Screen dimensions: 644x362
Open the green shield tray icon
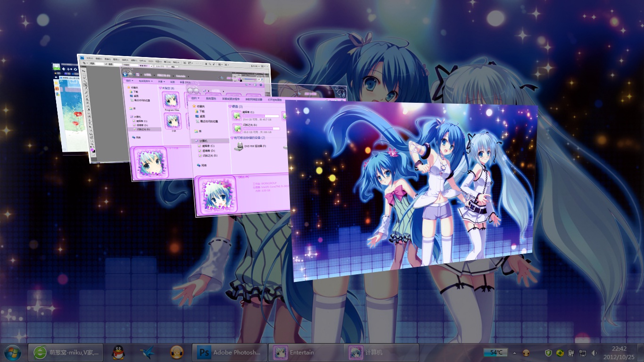pyautogui.click(x=548, y=353)
